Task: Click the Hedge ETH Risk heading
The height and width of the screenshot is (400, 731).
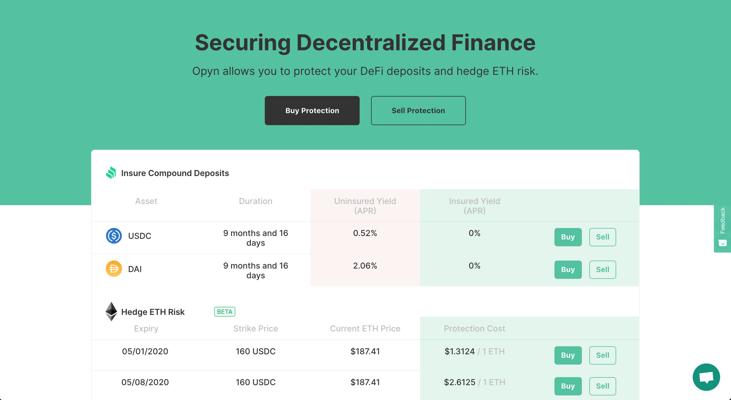Action: [x=153, y=312]
